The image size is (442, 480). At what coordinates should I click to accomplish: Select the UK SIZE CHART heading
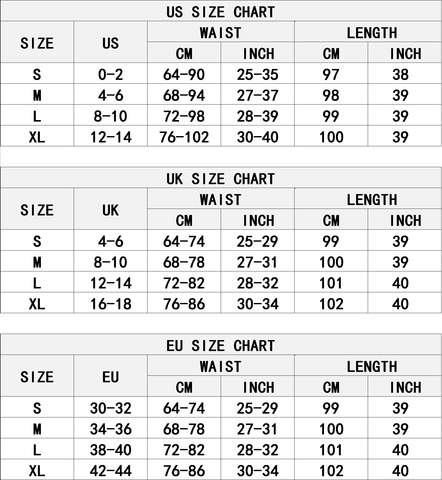pyautogui.click(x=221, y=179)
